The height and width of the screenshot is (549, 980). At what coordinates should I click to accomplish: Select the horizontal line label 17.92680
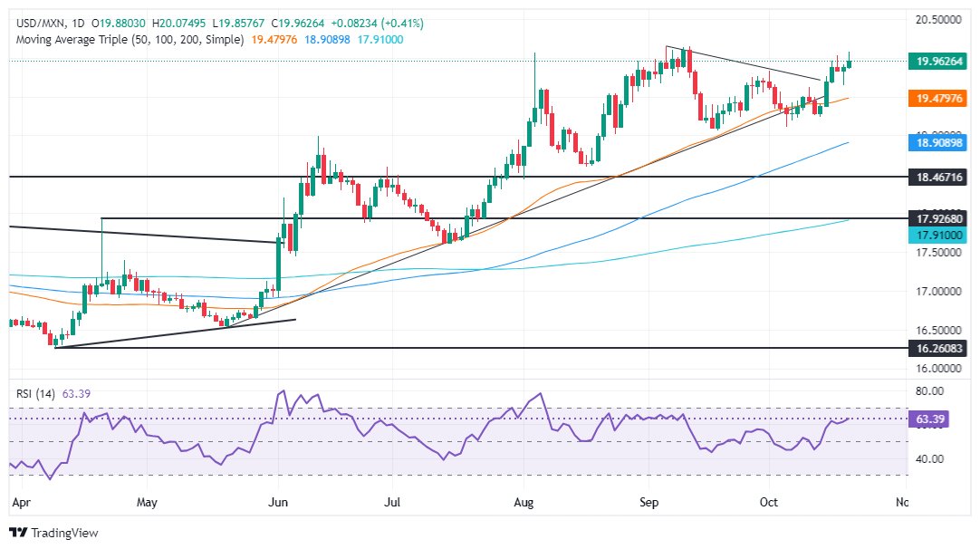tap(938, 219)
